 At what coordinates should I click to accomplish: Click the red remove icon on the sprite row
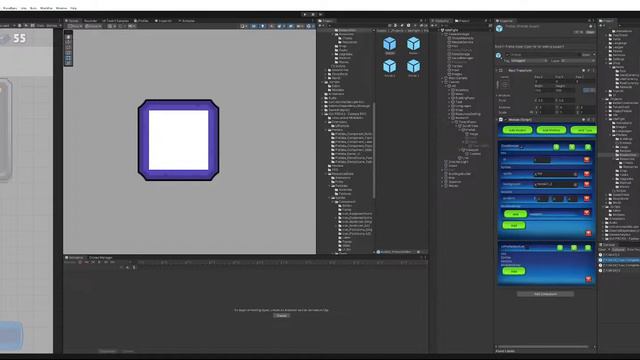click(x=587, y=174)
